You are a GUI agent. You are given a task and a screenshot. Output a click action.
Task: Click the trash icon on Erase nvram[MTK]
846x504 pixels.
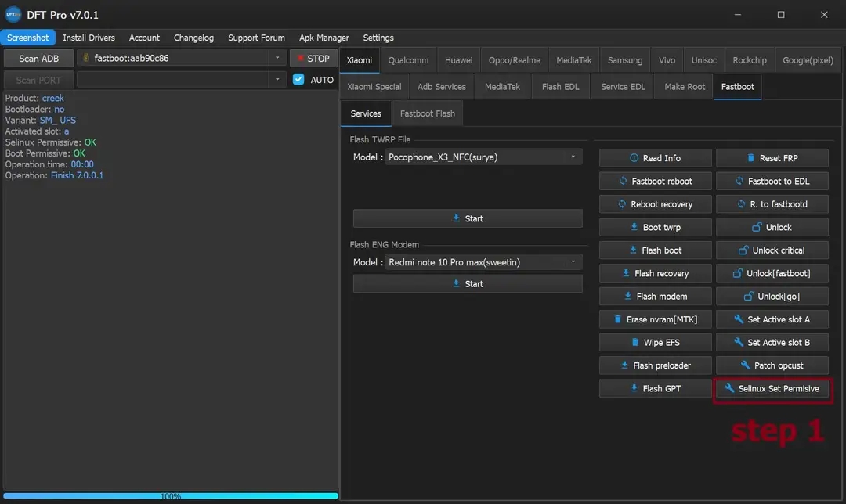point(618,319)
